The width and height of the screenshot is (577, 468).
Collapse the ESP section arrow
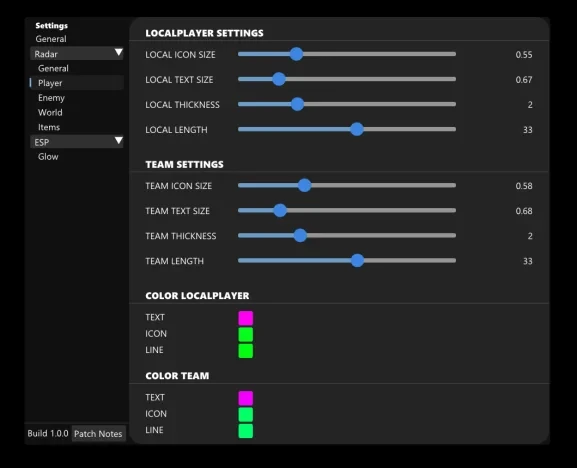coord(118,141)
